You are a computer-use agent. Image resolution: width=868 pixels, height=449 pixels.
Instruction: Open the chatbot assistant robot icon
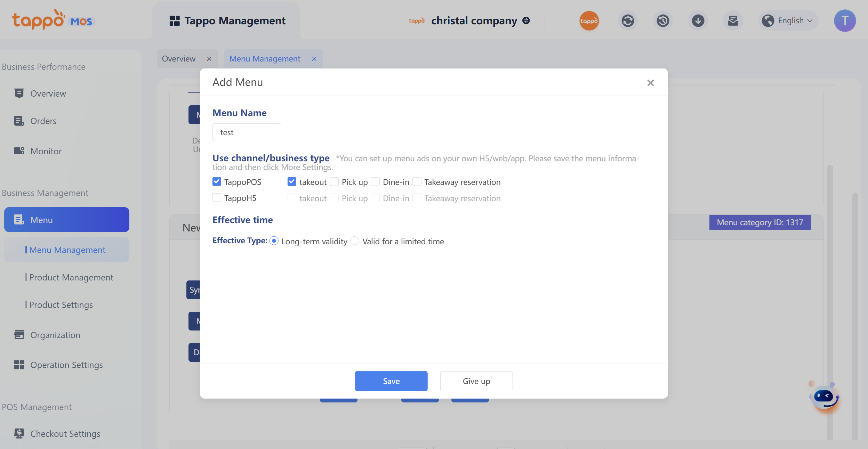pyautogui.click(x=825, y=398)
